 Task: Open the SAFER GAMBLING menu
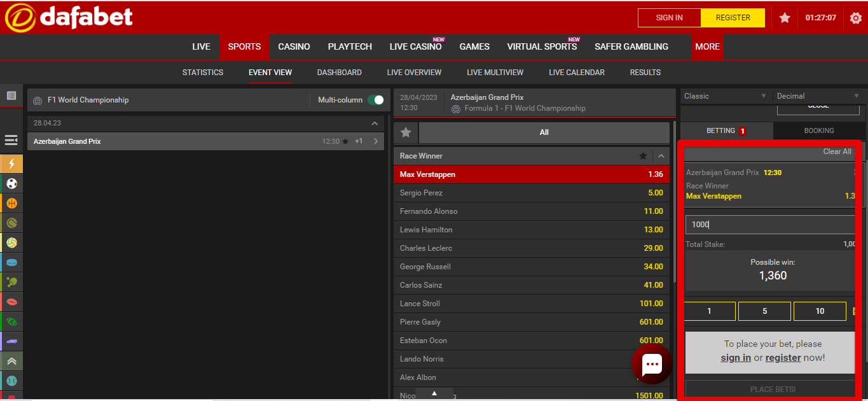click(631, 46)
